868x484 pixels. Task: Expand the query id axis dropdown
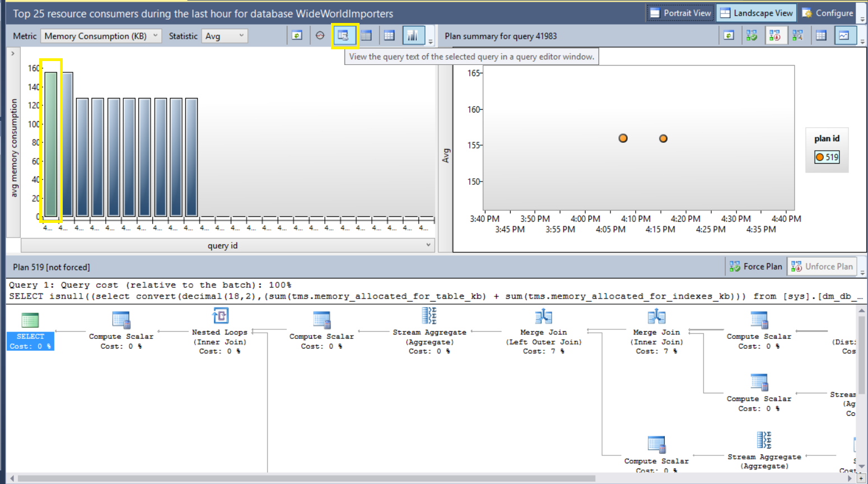[428, 245]
